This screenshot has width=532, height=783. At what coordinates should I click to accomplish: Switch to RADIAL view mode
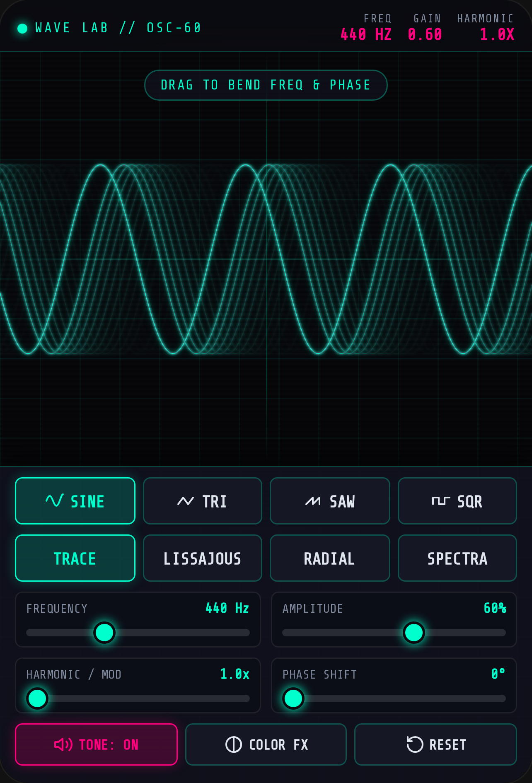[330, 558]
